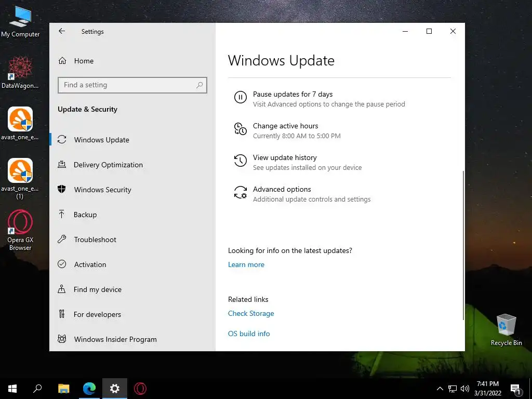Click the Settings gear in the taskbar
Viewport: 532px width, 399px height.
coord(115,389)
